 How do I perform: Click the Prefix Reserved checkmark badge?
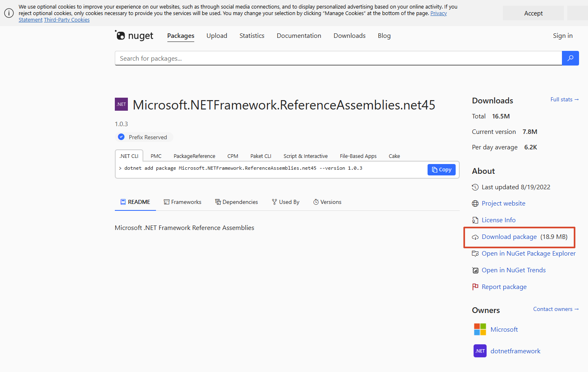[121, 137]
